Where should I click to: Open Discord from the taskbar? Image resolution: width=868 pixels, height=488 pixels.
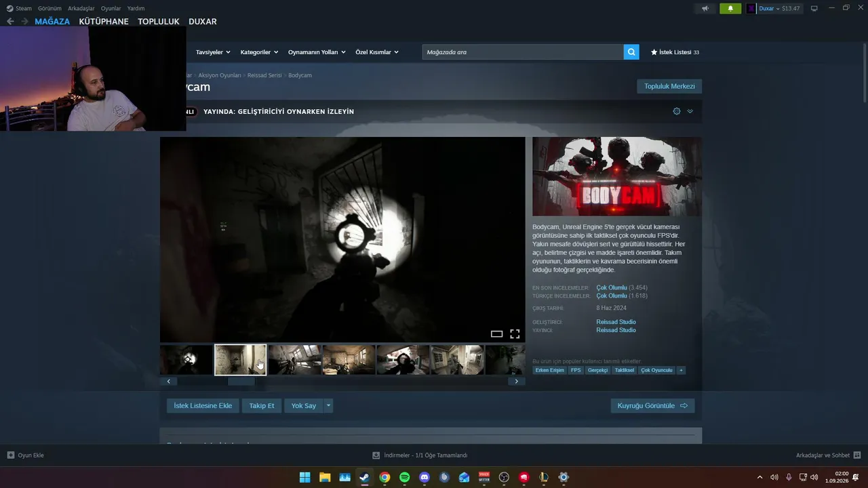click(425, 477)
